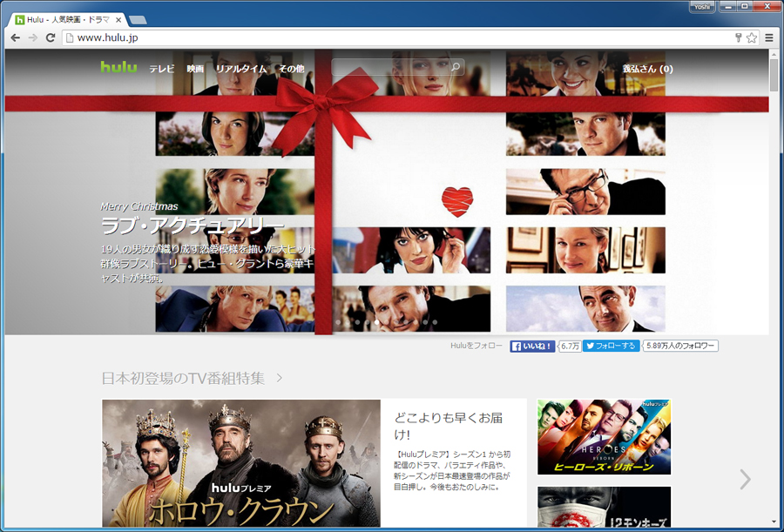Open the ホロウ・クラウン banner image

click(x=241, y=463)
